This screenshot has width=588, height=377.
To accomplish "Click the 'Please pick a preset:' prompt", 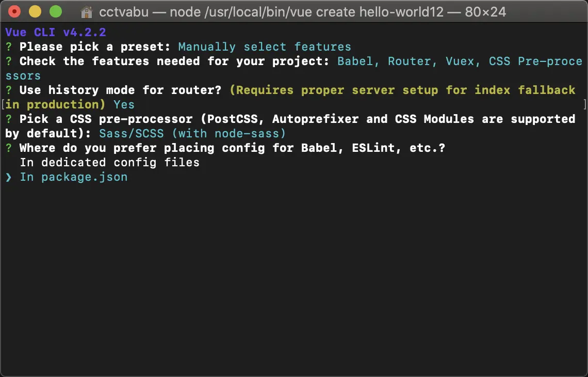I will [95, 47].
